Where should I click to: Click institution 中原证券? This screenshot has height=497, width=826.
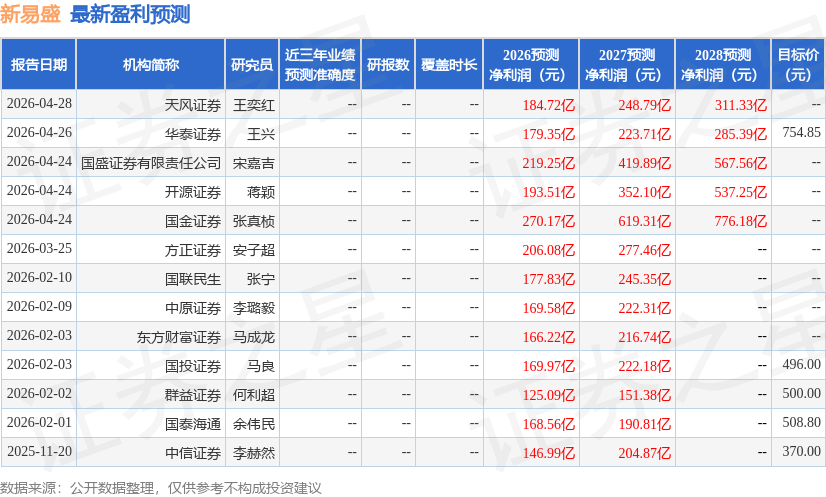pos(193,308)
